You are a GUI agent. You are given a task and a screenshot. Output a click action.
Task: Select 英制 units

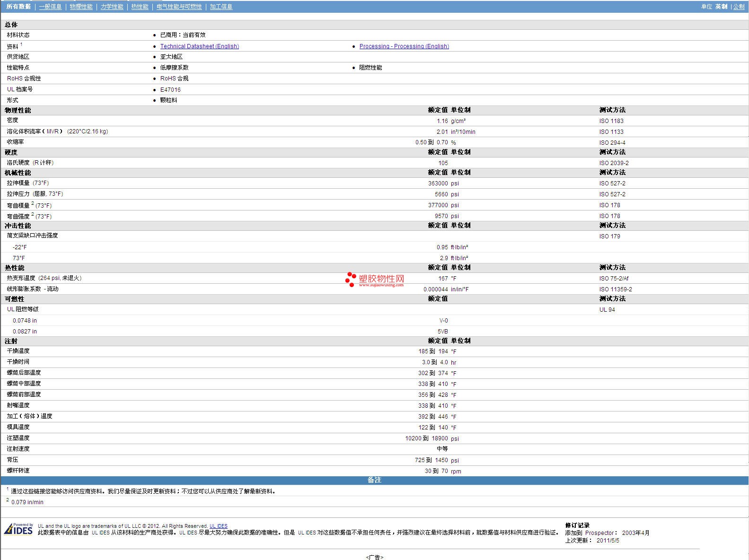coord(721,7)
